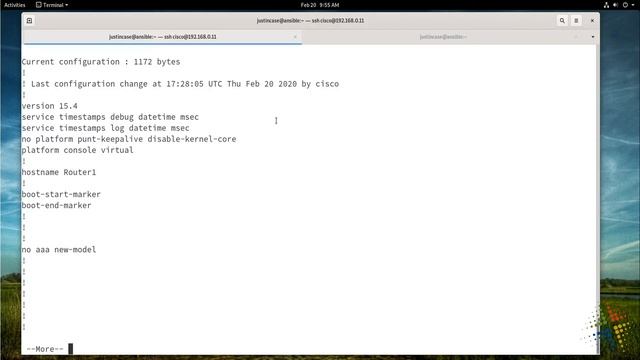Open the power system menu
Viewport: 640px width, 360px height.
(625, 5)
